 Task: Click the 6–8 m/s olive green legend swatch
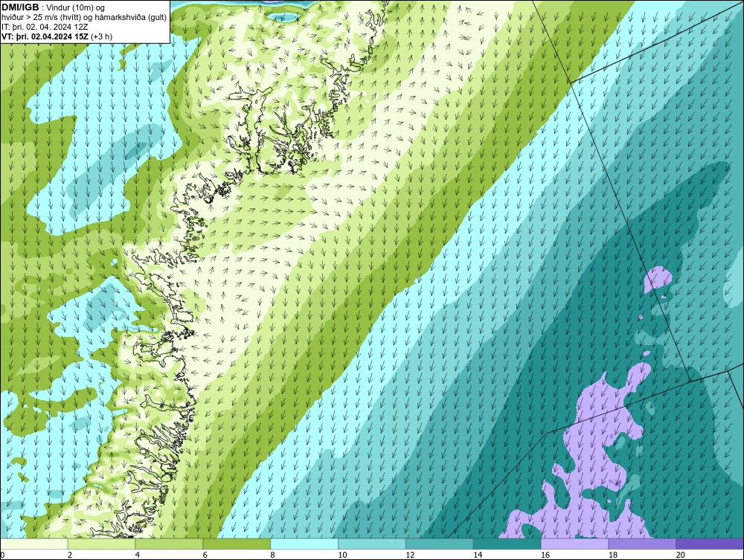(237, 544)
